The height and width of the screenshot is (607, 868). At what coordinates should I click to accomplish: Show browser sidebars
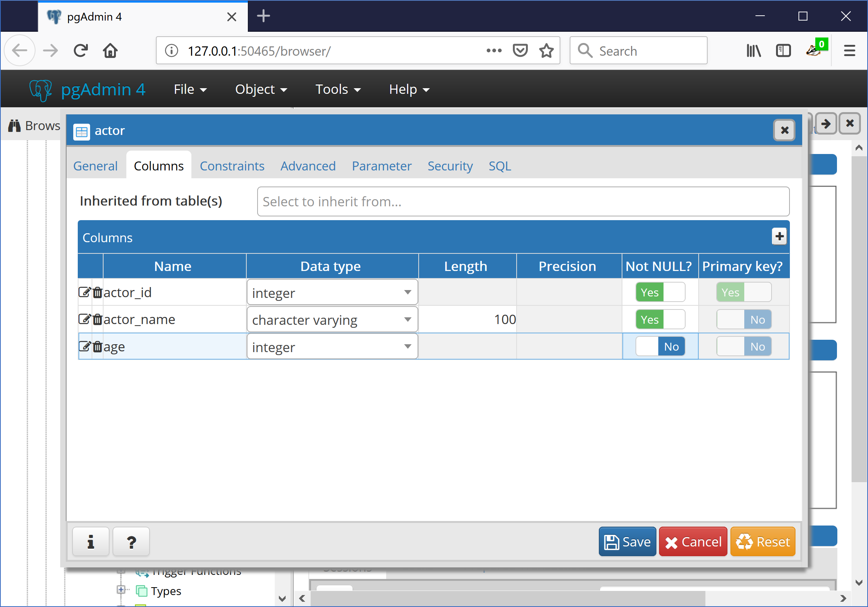783,51
